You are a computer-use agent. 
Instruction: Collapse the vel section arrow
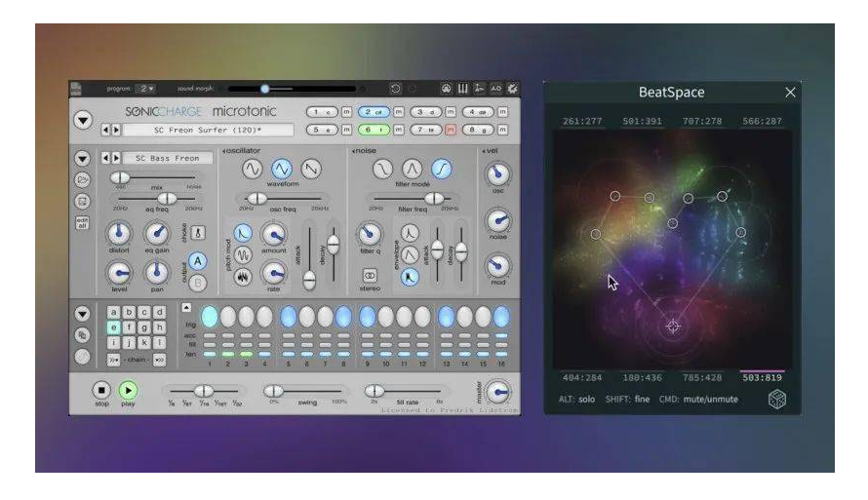tap(484, 151)
